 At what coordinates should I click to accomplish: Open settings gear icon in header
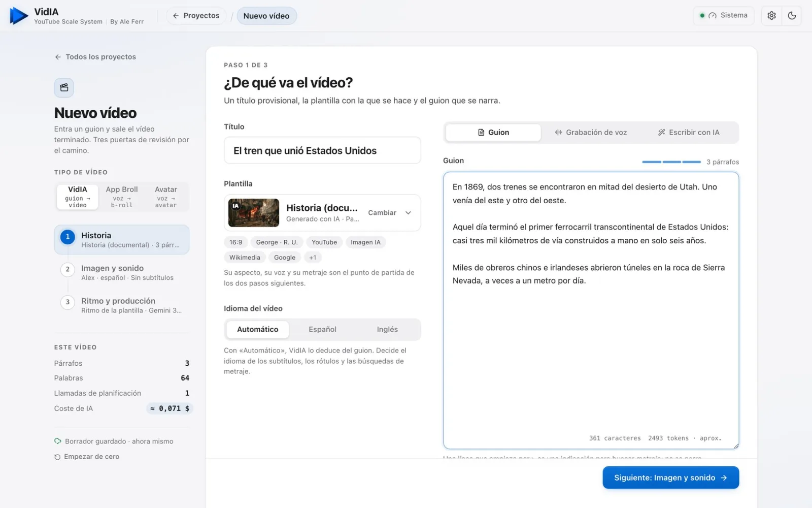coord(771,16)
